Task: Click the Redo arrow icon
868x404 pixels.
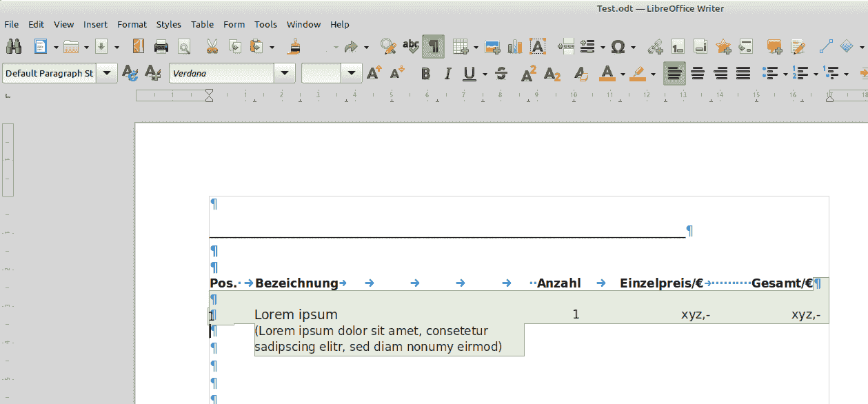Action: point(351,47)
